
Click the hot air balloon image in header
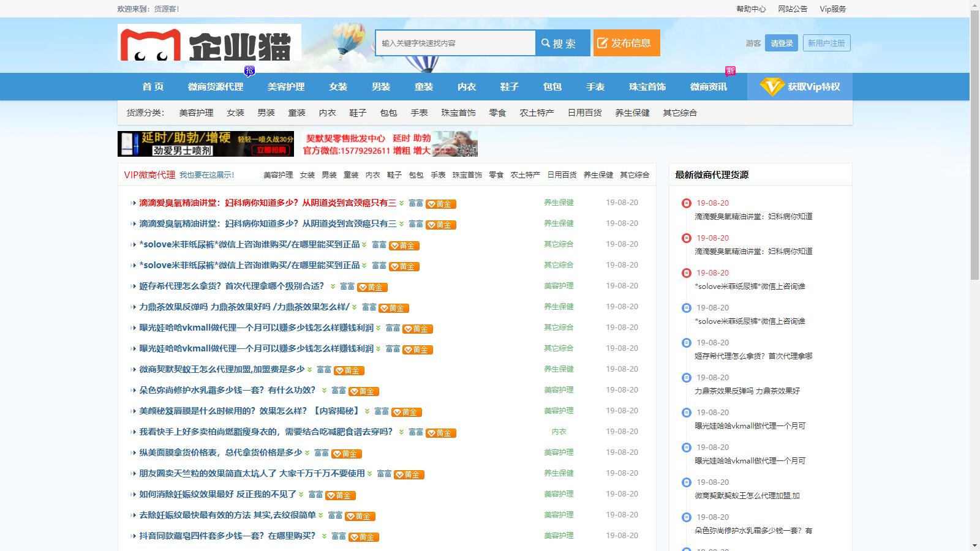click(x=348, y=40)
